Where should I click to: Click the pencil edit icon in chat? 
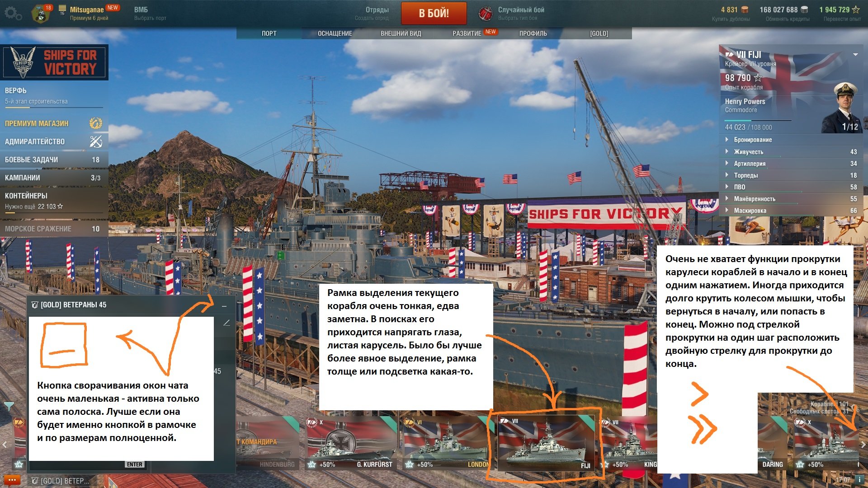tap(226, 323)
